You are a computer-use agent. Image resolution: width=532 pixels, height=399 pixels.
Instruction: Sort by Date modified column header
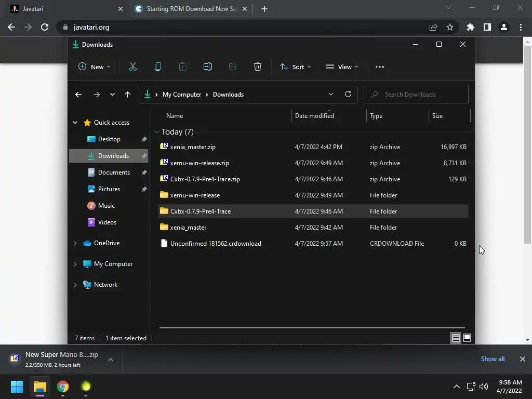coord(314,116)
